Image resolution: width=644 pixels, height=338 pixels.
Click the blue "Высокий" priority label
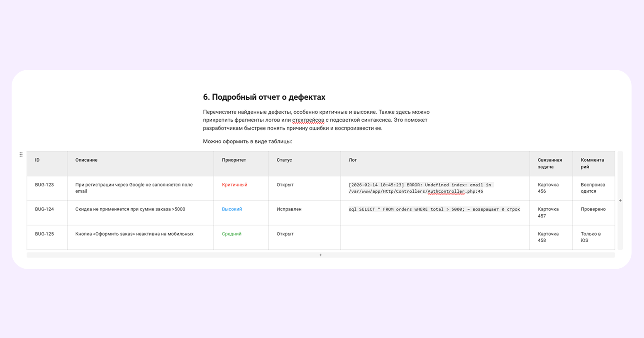tap(232, 209)
